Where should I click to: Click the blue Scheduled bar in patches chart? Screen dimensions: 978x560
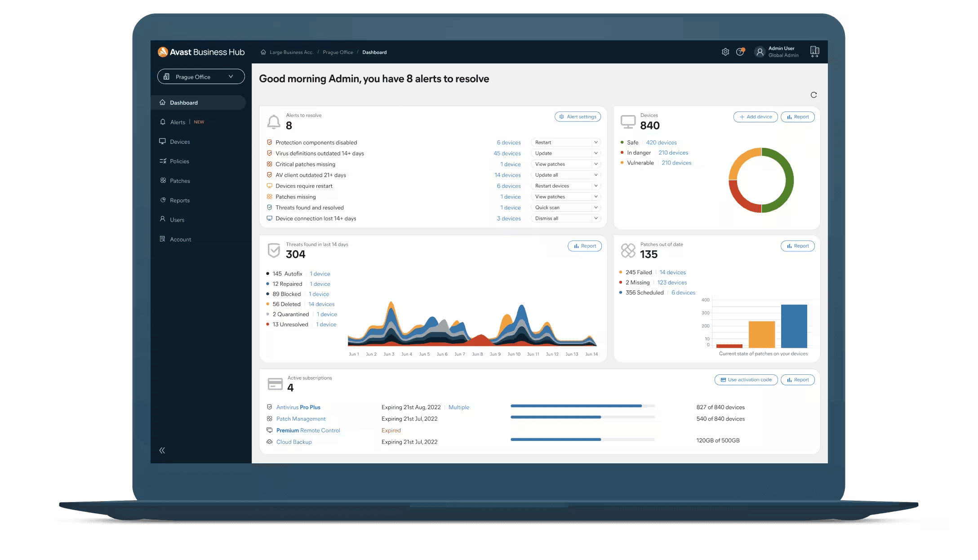794,326
